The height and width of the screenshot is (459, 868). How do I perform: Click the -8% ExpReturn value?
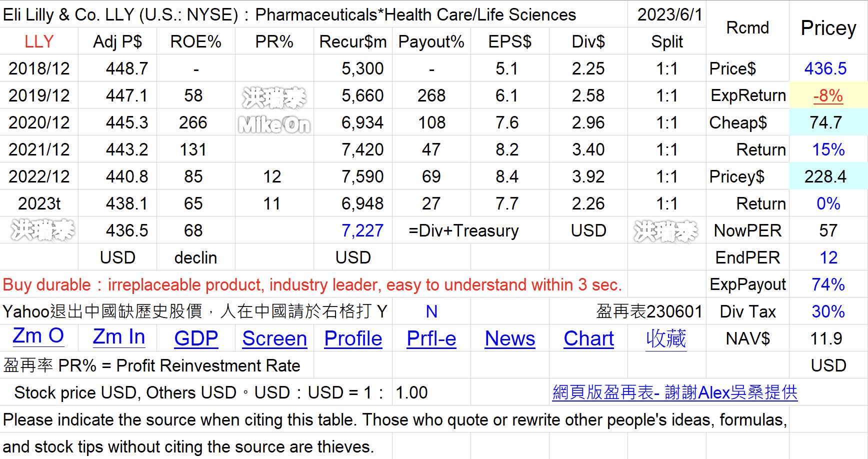(x=828, y=95)
